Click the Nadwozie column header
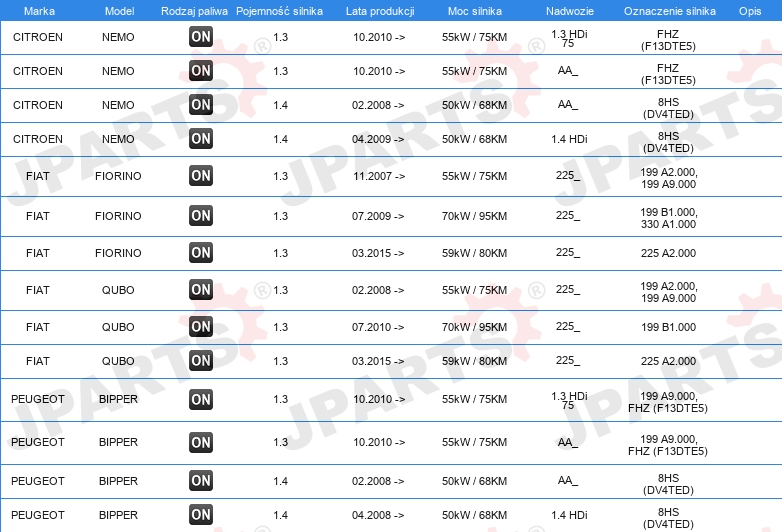This screenshot has height=532, width=782. (570, 11)
